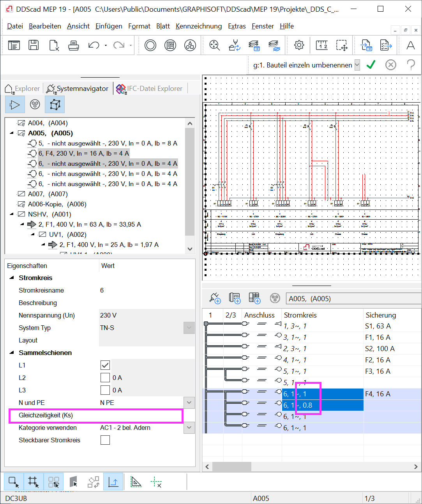Viewport: 422px width, 504px height.
Task: Open settings gear icon in toolbar
Action: click(299, 45)
